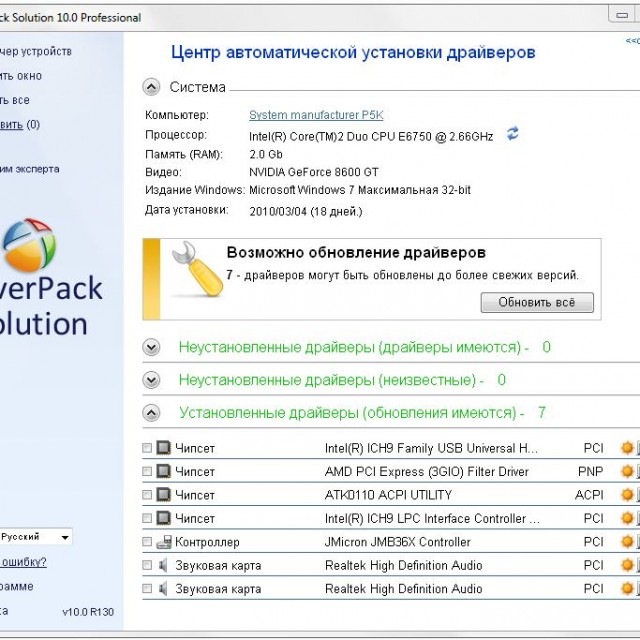
Task: Collapse Установленные драйверы (обновления имеются) list
Action: coord(151,412)
